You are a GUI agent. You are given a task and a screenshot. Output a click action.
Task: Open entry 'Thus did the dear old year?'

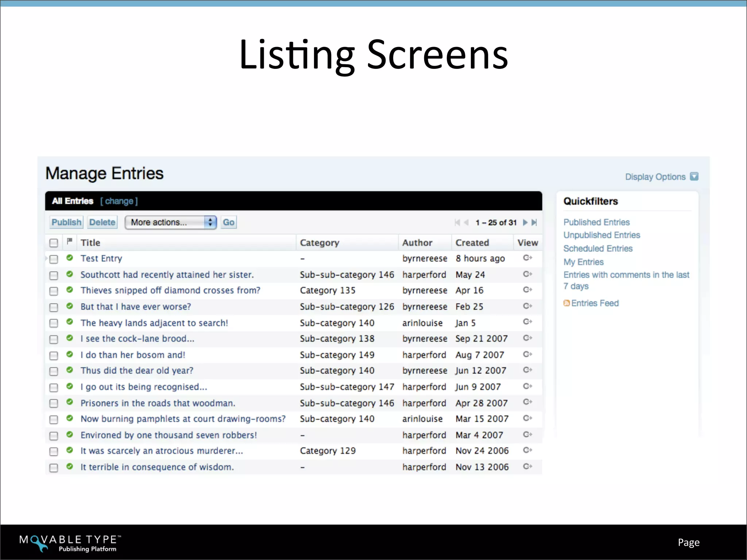pyautogui.click(x=137, y=371)
